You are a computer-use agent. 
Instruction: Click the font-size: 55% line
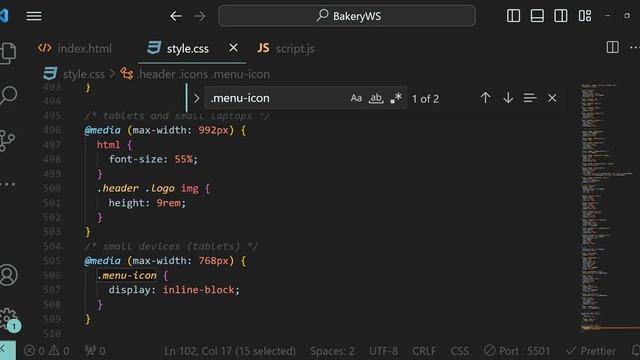(153, 159)
